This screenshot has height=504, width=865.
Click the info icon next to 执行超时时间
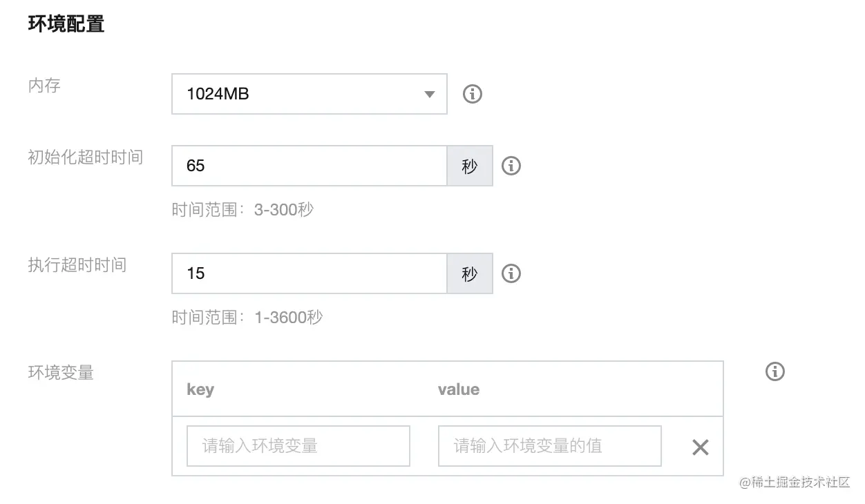(511, 273)
